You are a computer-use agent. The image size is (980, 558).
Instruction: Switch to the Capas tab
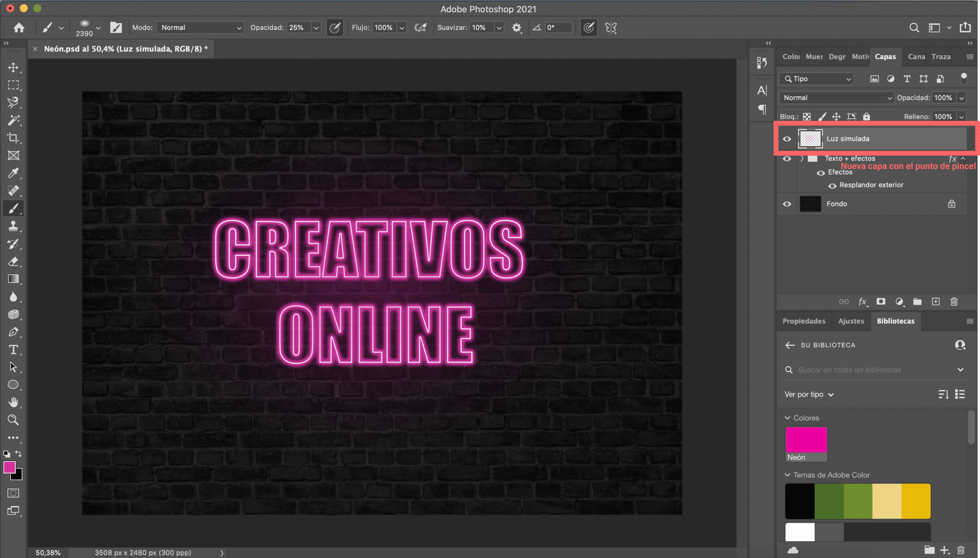click(x=885, y=57)
